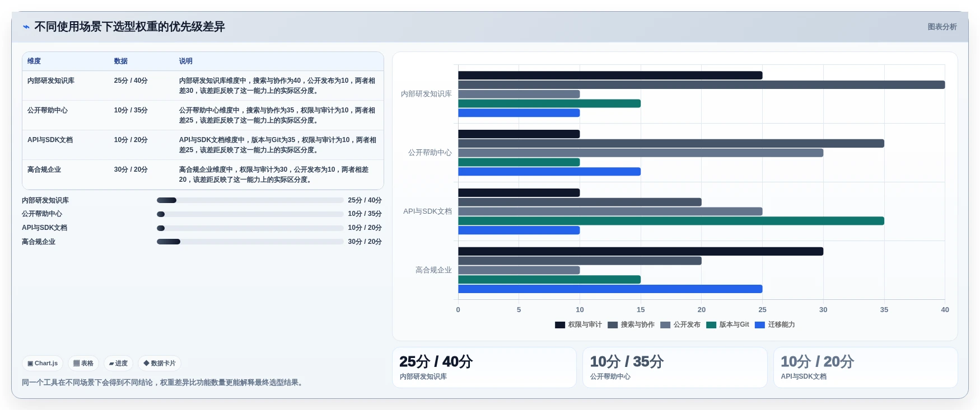
Task: Click the 权限与审计 bar for 高合规企业
Action: coord(641,251)
